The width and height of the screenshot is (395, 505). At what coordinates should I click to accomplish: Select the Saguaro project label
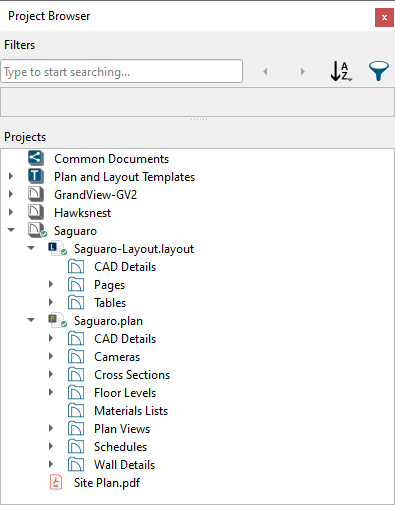(x=75, y=231)
